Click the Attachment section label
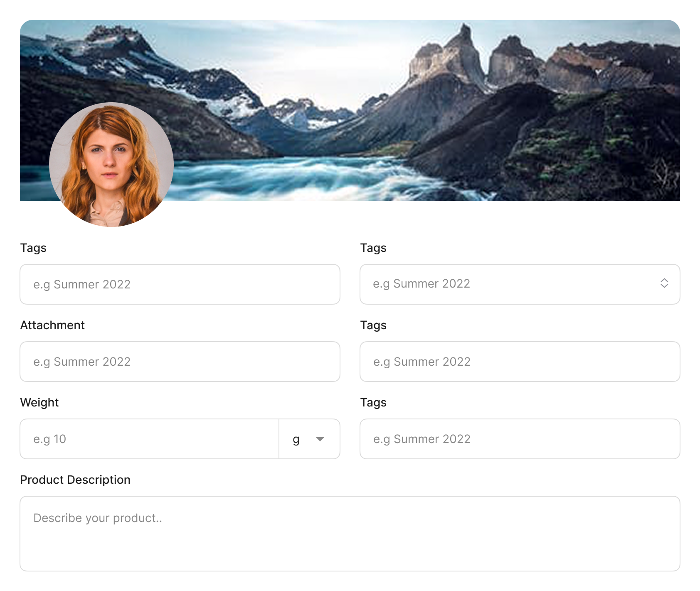 pos(52,325)
